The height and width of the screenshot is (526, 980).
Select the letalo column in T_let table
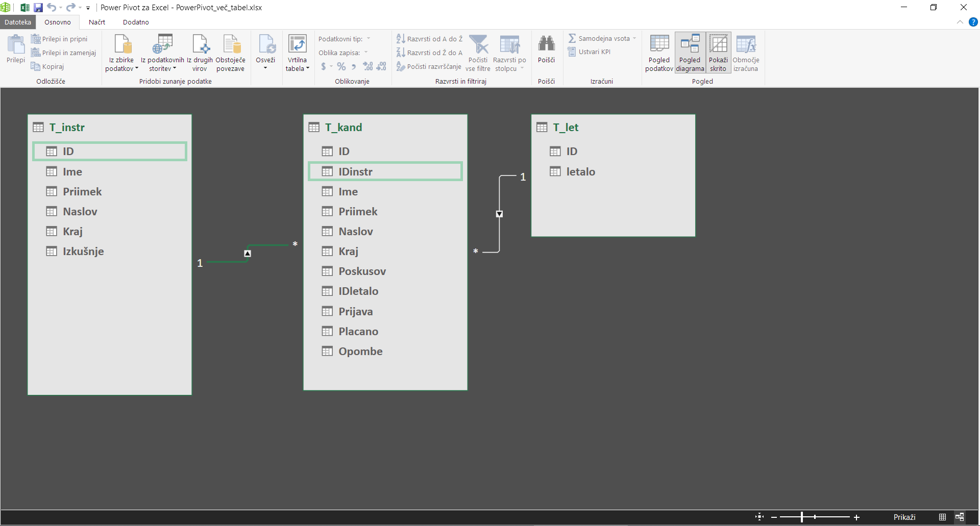581,172
